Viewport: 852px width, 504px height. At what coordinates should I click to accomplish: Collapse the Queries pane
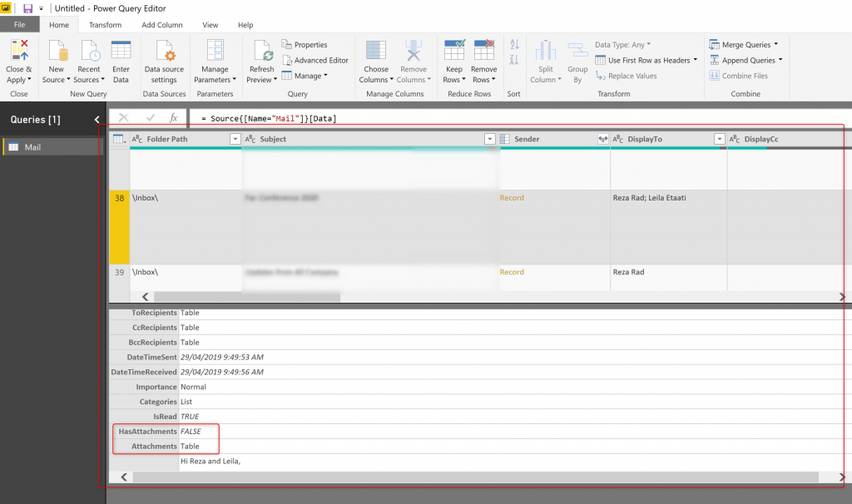[97, 120]
